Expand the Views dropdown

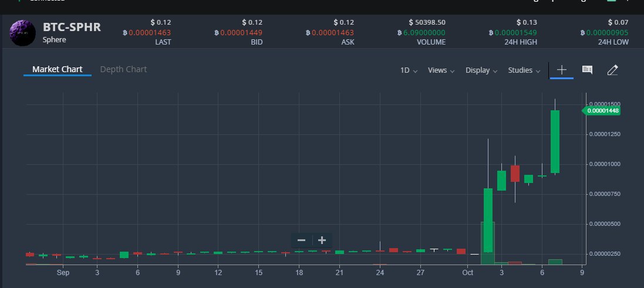click(441, 70)
